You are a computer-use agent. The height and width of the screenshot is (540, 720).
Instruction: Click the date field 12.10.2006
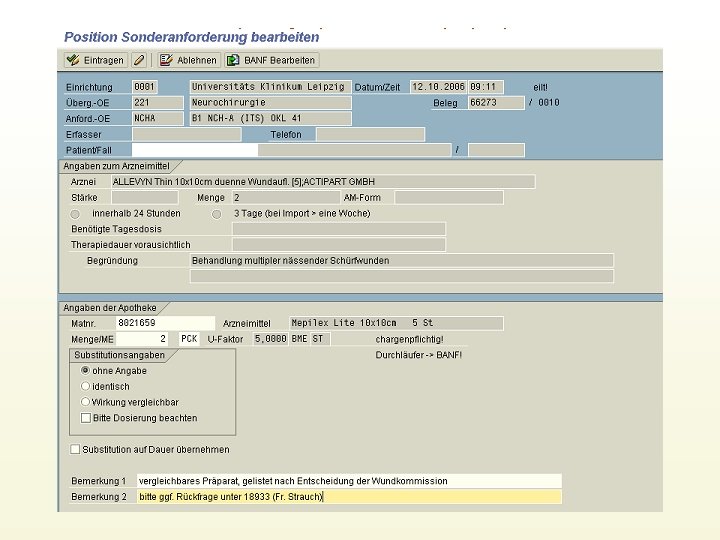pos(438,87)
